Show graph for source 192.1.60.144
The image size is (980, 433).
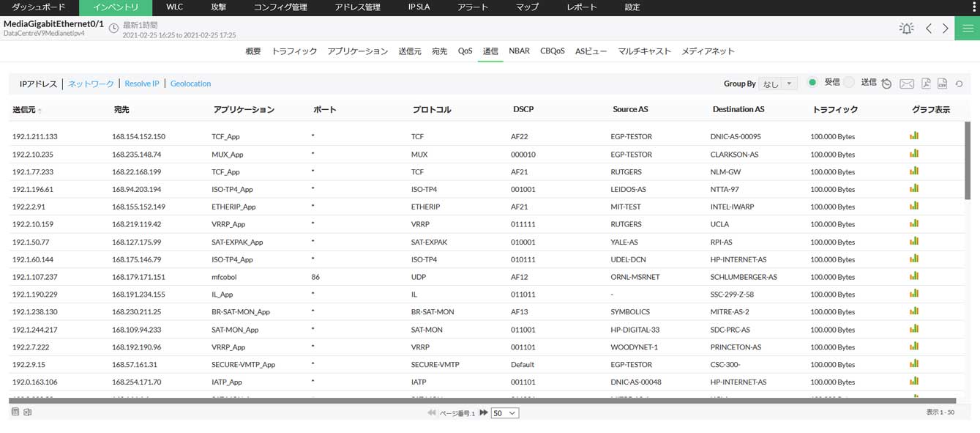pos(914,259)
